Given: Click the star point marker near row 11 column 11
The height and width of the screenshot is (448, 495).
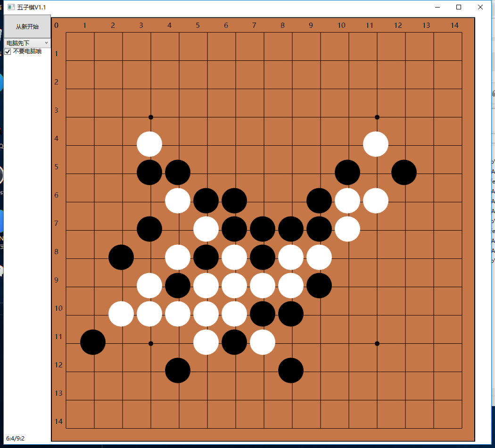Looking at the screenshot, I should point(377,343).
